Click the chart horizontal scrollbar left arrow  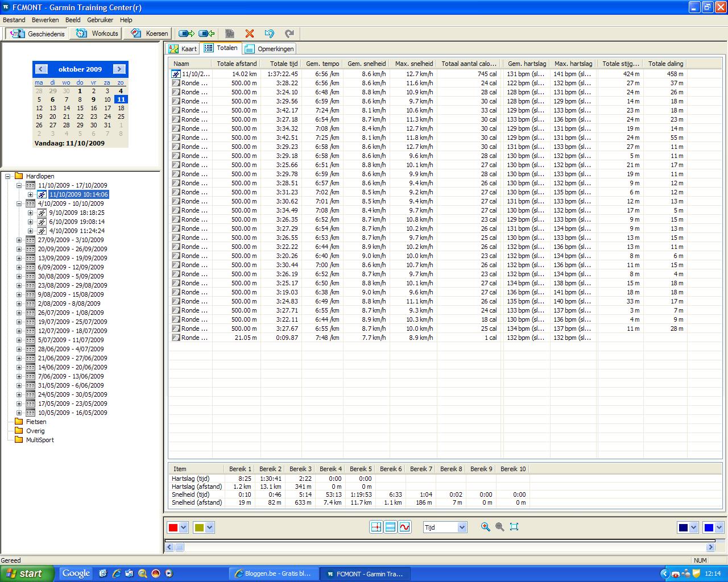169,547
